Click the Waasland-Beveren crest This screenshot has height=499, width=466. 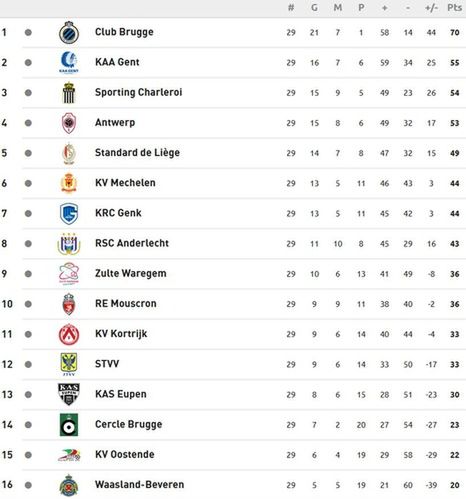point(69,485)
